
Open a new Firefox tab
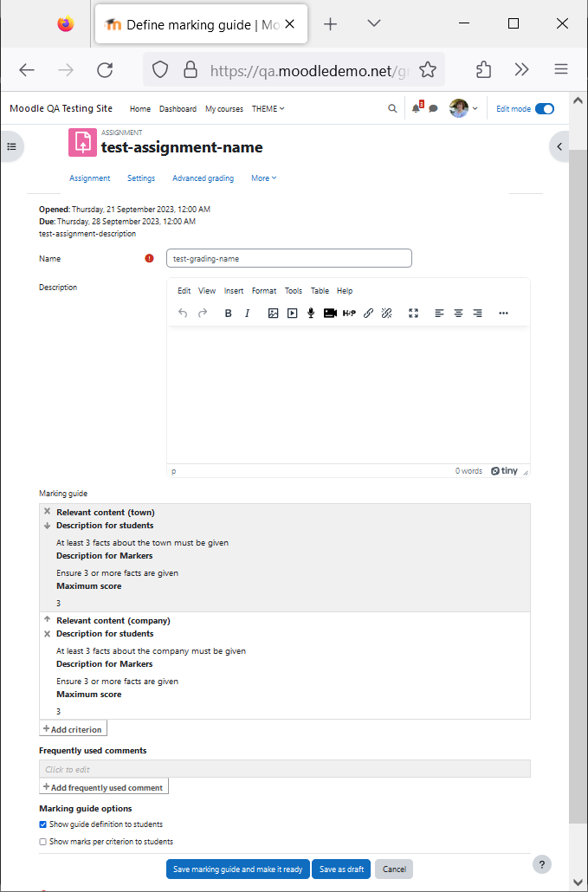click(x=331, y=23)
